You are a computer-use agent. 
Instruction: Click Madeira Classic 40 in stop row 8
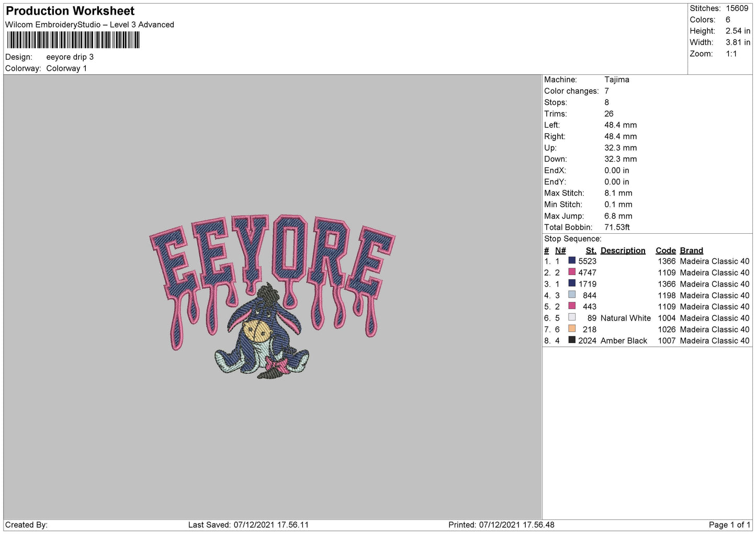tap(715, 340)
